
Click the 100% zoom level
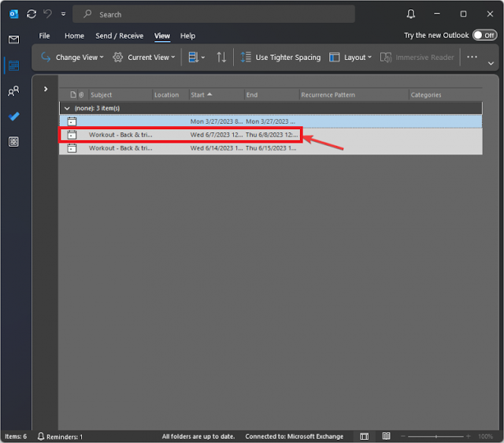[x=485, y=437]
